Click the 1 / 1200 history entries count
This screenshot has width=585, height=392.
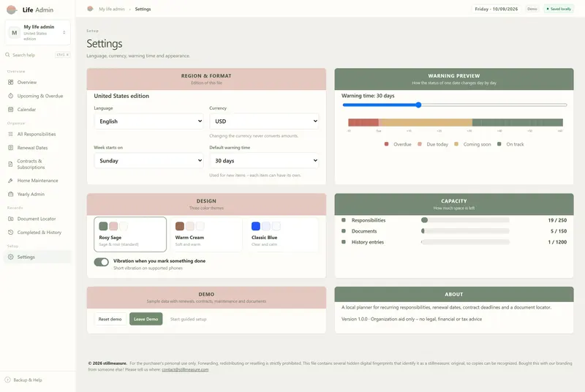pyautogui.click(x=557, y=242)
